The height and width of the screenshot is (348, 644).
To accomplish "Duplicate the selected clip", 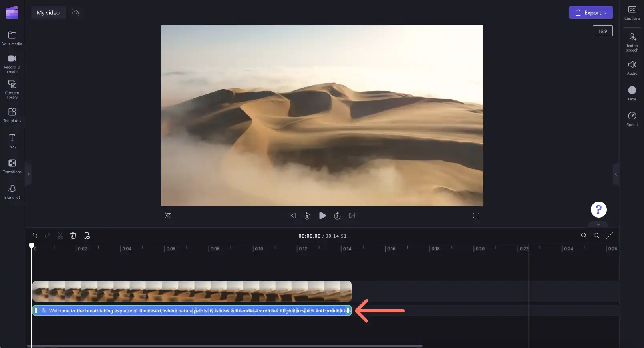I will click(87, 236).
